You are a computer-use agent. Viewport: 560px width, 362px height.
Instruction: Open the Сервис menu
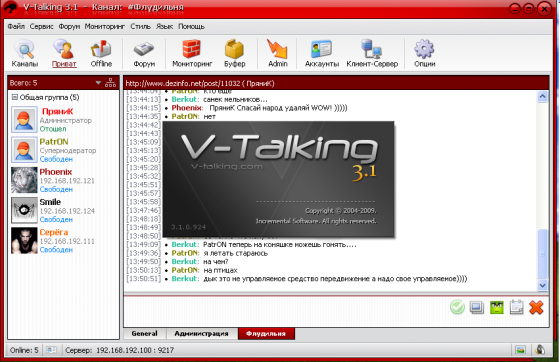pyautogui.click(x=41, y=26)
